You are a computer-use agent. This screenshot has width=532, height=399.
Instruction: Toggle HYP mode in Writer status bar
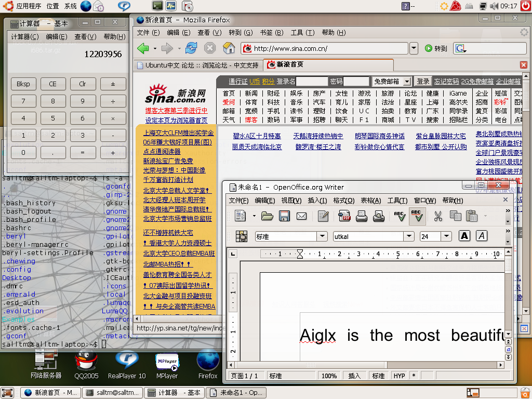(x=400, y=376)
